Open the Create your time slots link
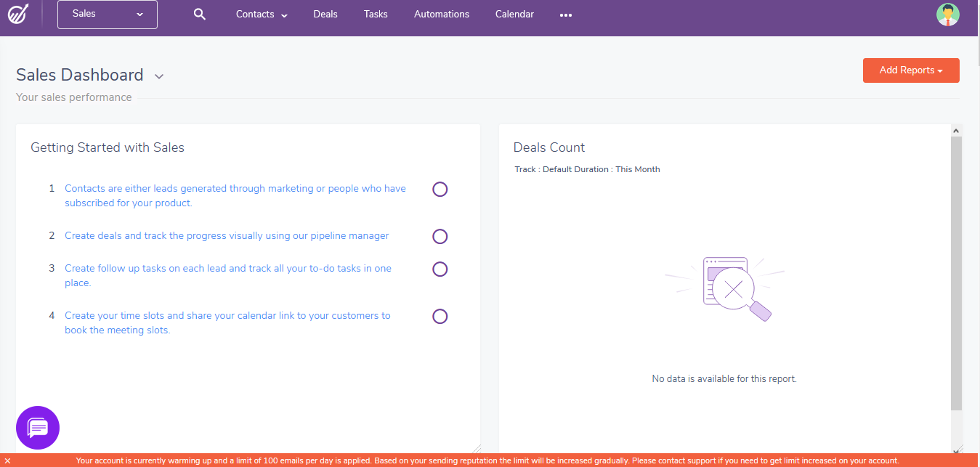 [x=227, y=322]
